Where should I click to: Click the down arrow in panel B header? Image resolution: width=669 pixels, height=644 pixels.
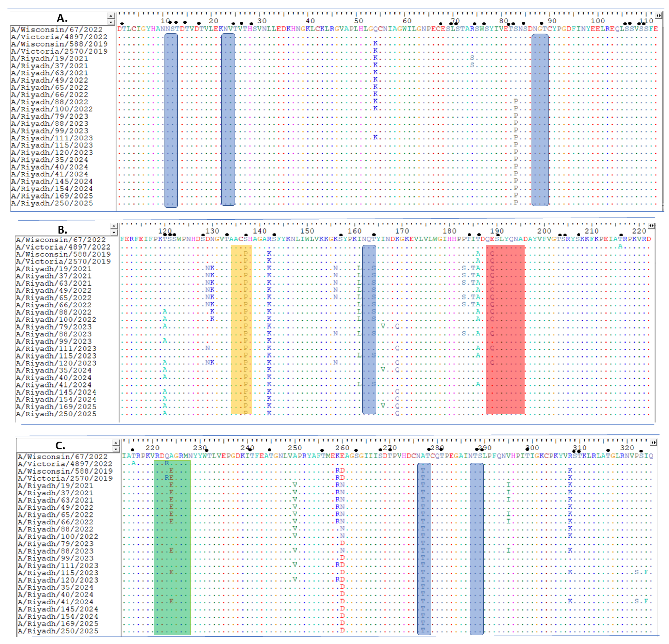point(114,232)
